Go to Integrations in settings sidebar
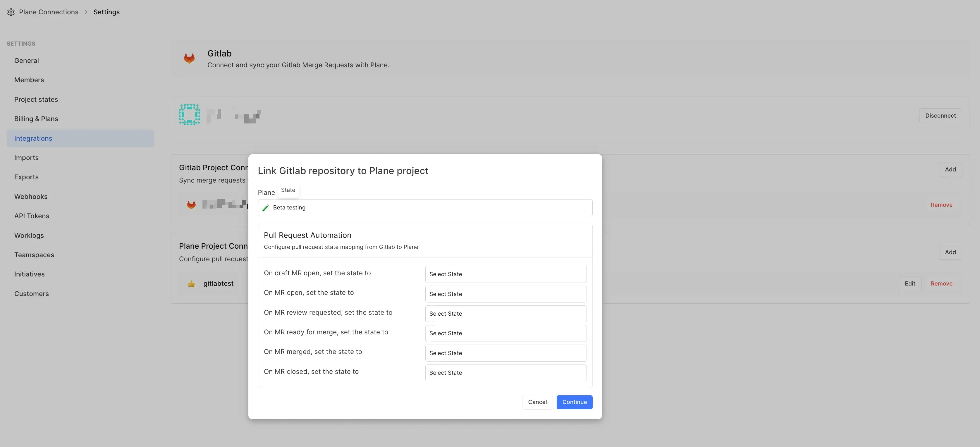 click(33, 138)
